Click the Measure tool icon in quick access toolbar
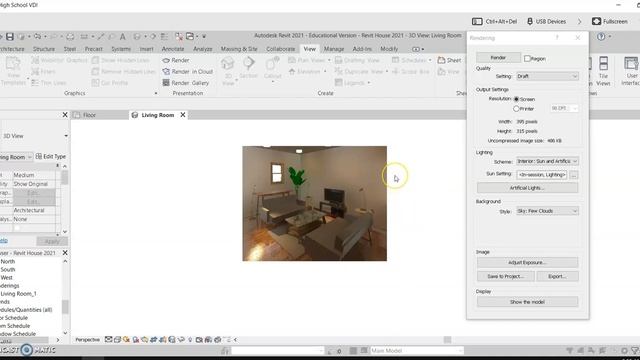Screen dimensions: 640x360 (84, 37)
